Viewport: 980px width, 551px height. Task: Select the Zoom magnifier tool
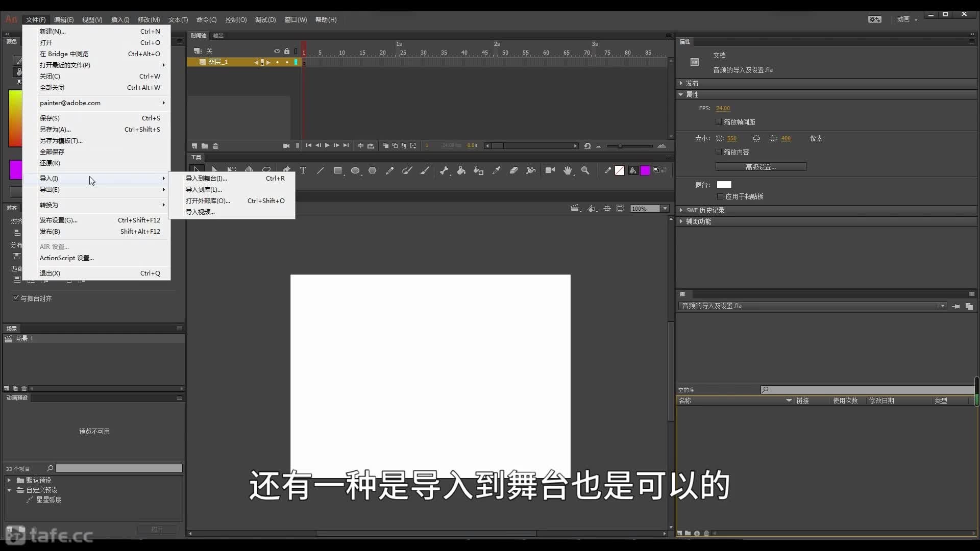click(x=585, y=170)
